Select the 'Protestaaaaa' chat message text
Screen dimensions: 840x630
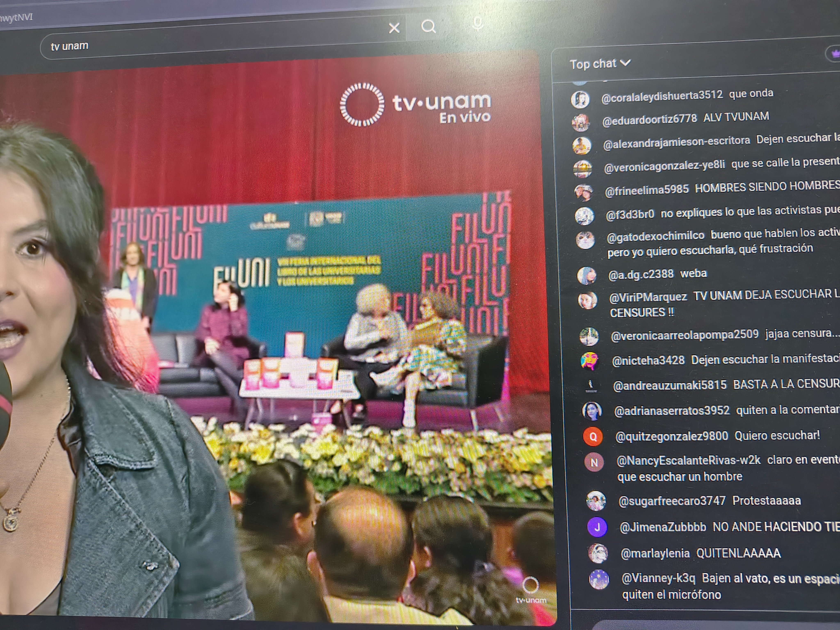pos(767,501)
